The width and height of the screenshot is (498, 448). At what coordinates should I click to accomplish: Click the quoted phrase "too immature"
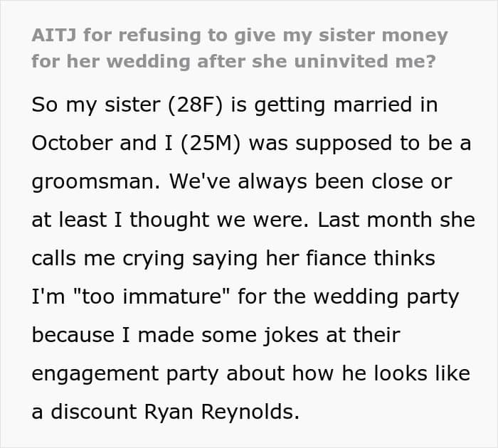150,296
